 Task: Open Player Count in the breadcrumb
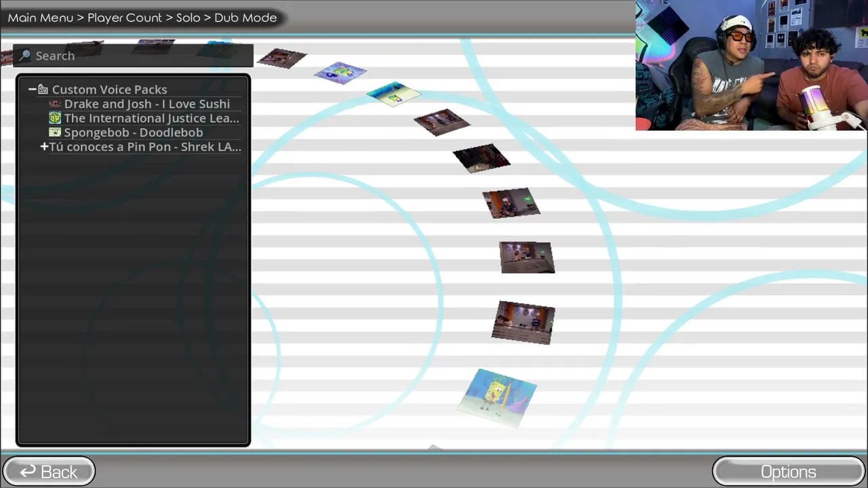click(125, 18)
